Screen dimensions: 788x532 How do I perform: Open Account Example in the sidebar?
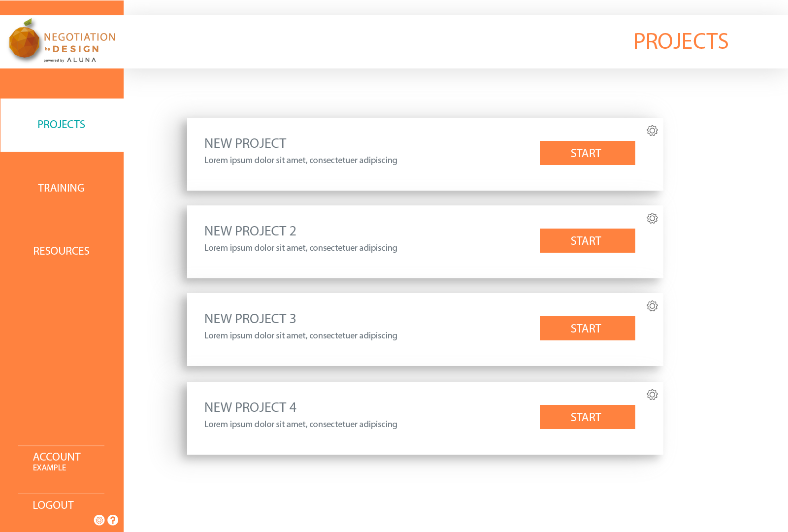coord(57,462)
